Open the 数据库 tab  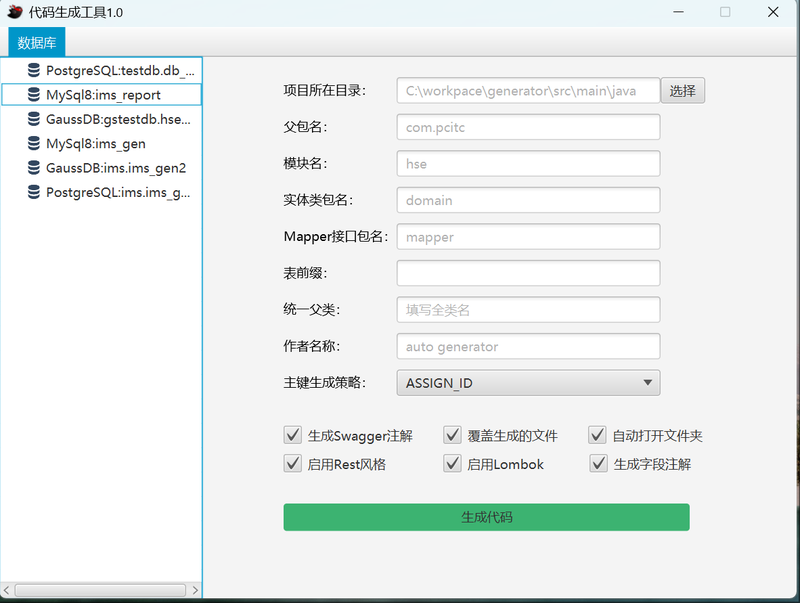pos(37,42)
